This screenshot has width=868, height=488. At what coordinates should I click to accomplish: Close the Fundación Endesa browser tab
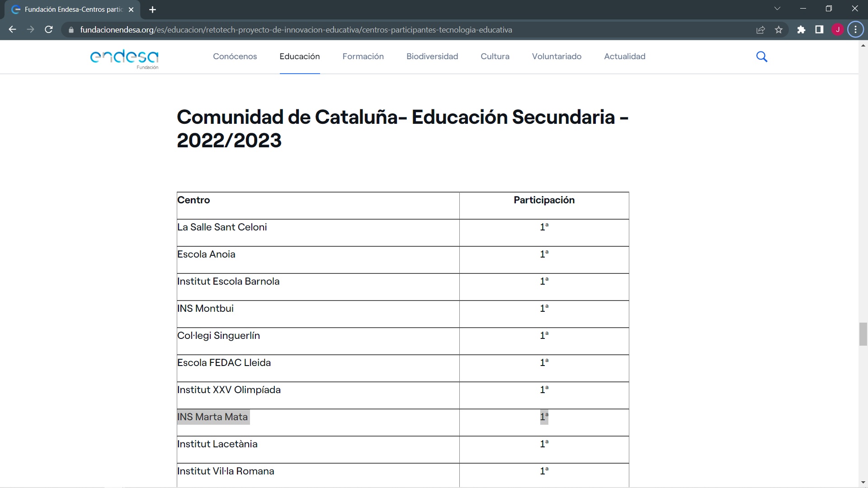(x=131, y=9)
